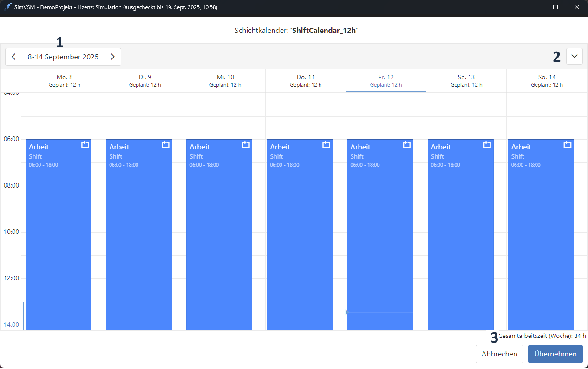Go to the previous week
Image resolution: width=588 pixels, height=369 pixels.
click(14, 57)
